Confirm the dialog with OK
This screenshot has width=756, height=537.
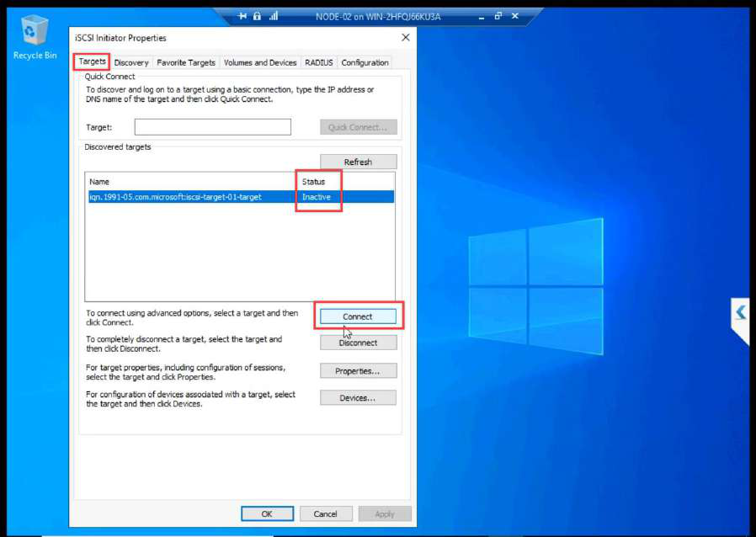coord(267,514)
